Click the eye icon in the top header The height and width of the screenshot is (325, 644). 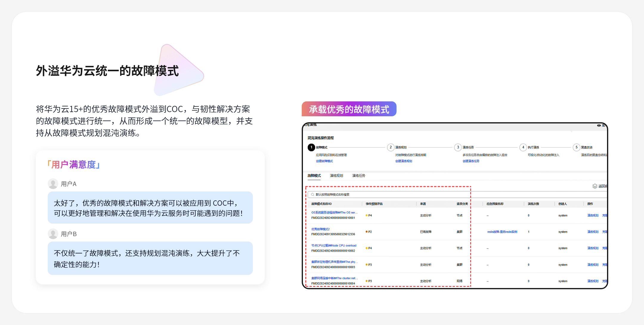pos(599,126)
